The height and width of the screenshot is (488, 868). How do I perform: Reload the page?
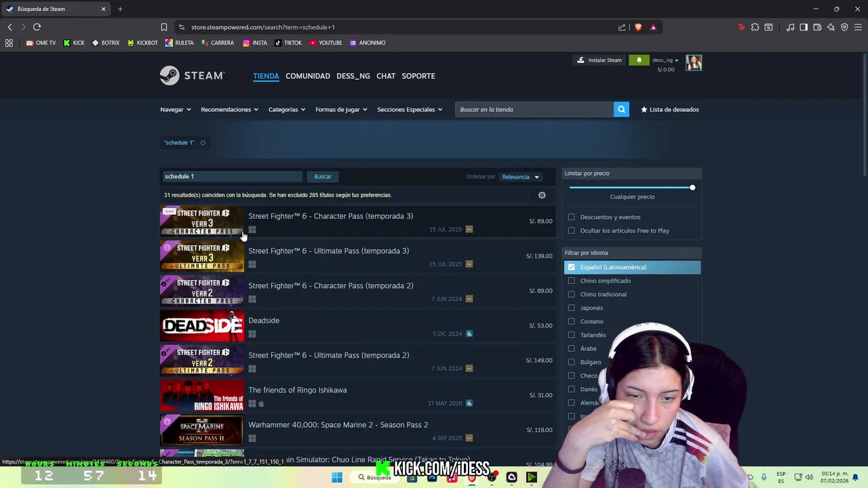(x=37, y=27)
